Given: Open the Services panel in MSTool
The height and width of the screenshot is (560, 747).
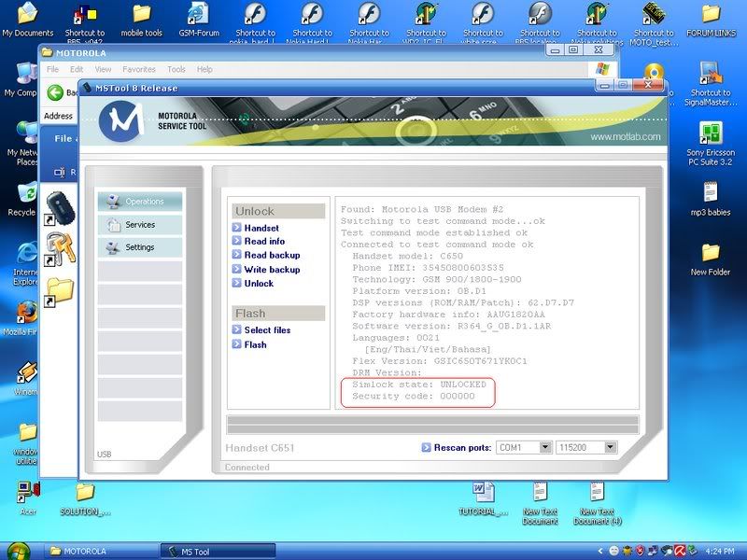Looking at the screenshot, I should pyautogui.click(x=139, y=224).
